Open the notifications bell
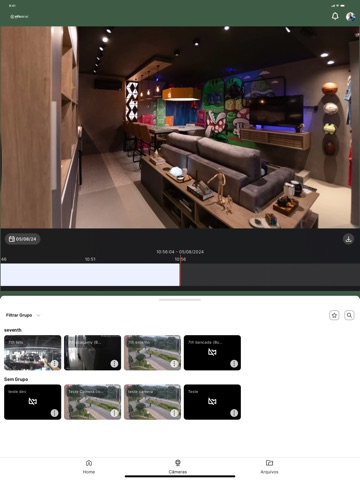The width and height of the screenshot is (360, 480). [x=335, y=16]
